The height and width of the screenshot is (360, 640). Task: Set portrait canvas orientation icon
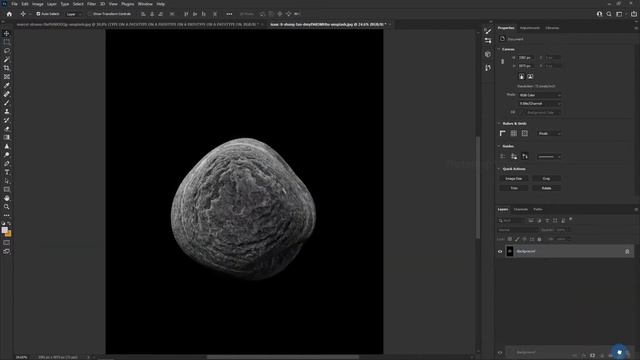[521, 76]
